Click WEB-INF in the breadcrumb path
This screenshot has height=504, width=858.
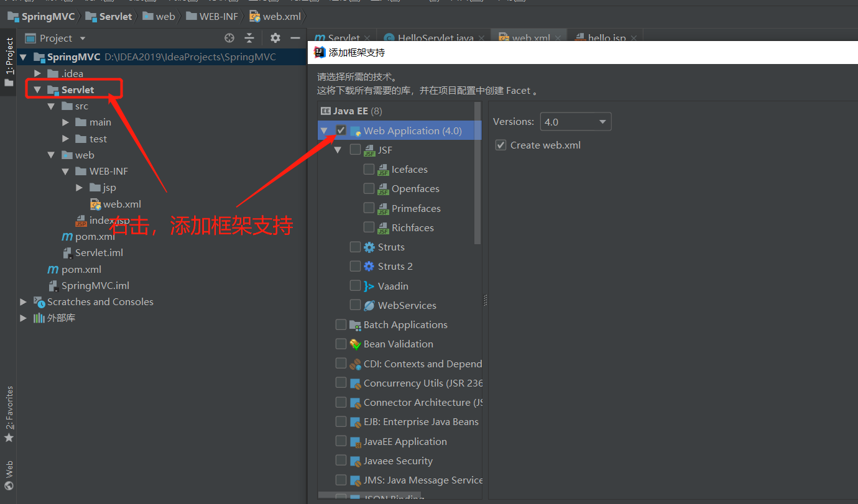point(218,17)
